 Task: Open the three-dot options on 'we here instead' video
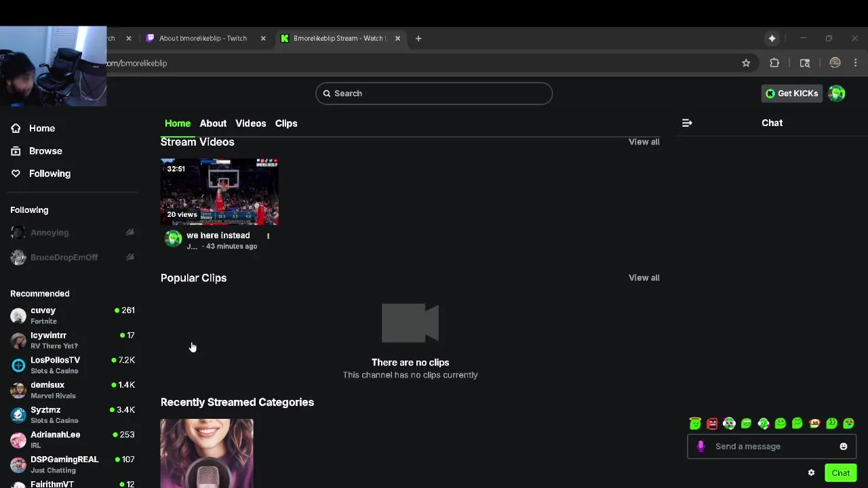click(268, 236)
